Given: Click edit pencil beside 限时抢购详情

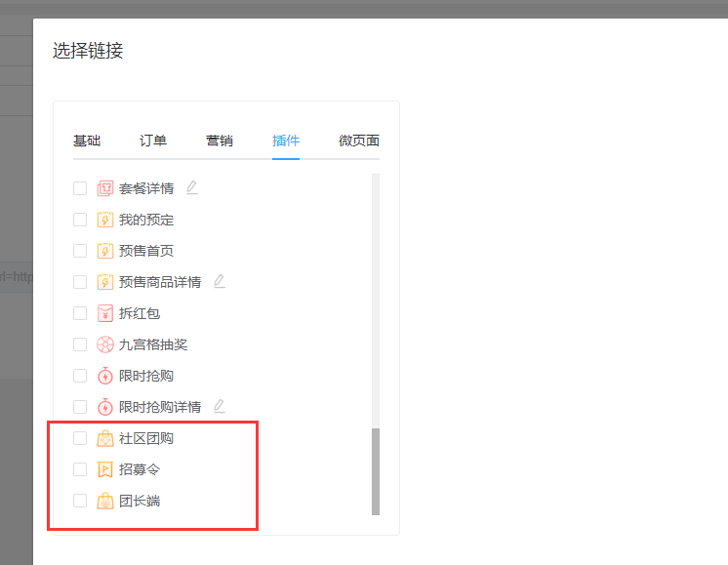Looking at the screenshot, I should click(x=220, y=406).
